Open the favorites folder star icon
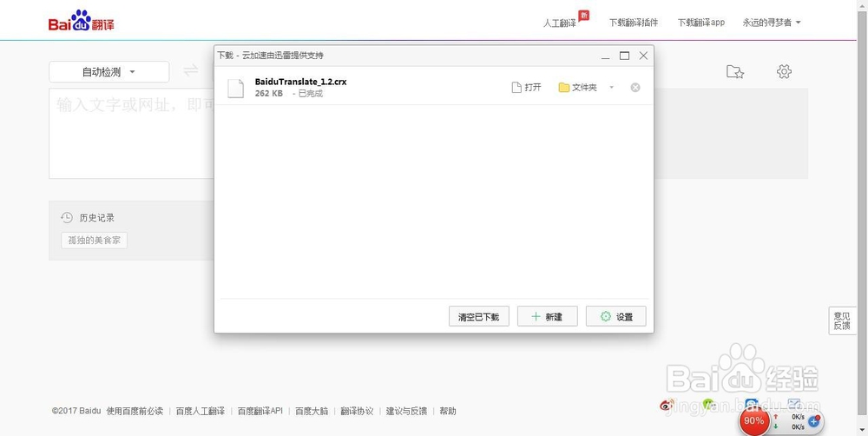This screenshot has height=436, width=868. 734,71
